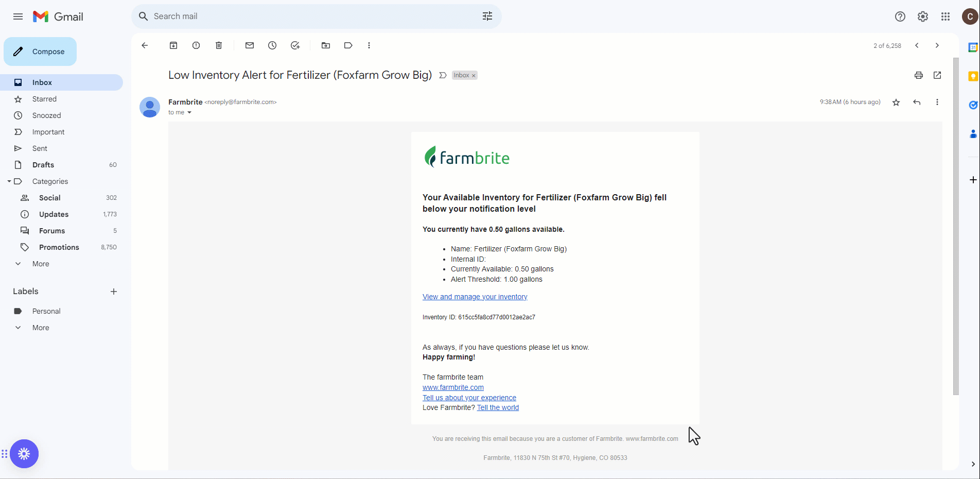
Task: Move email to a folder
Action: [x=326, y=45]
